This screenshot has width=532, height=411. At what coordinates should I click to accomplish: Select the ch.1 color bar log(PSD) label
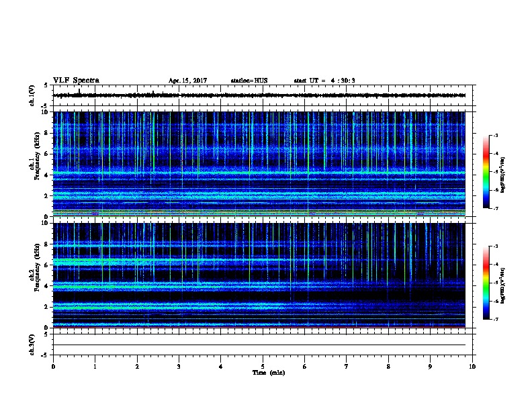[503, 175]
